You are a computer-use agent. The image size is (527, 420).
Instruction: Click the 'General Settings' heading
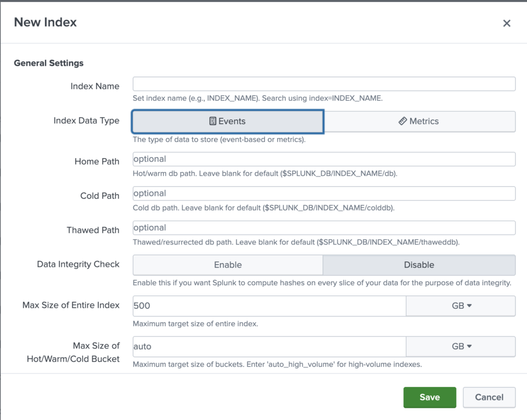pyautogui.click(x=49, y=63)
